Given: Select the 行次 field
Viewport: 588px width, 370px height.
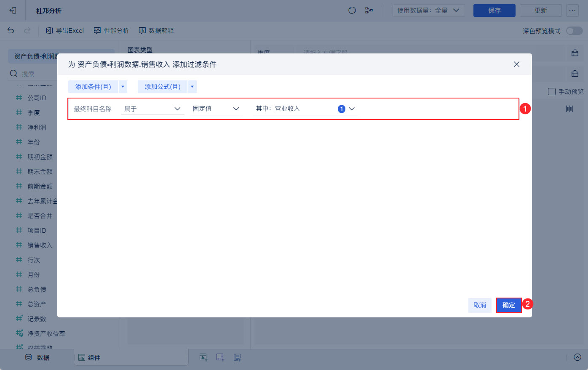Looking at the screenshot, I should point(34,260).
